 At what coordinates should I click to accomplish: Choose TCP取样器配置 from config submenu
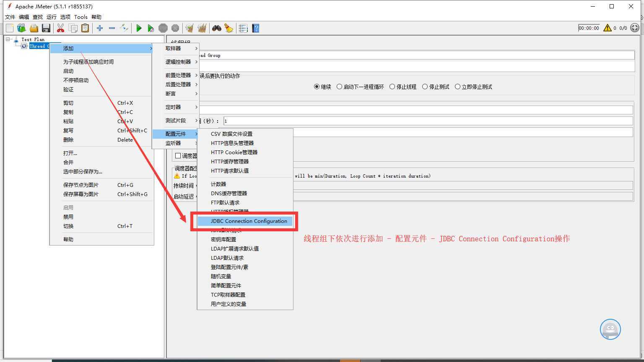coord(245,295)
